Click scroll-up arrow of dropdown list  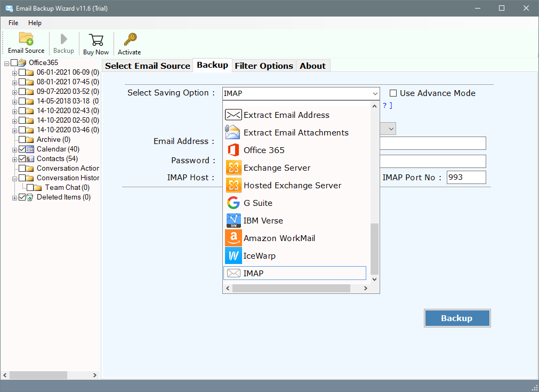coord(375,106)
